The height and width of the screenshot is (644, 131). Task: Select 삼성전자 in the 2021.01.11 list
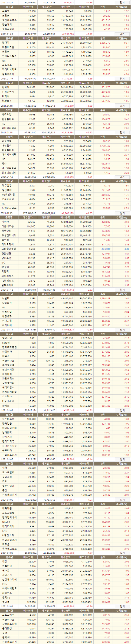(x=65, y=352)
